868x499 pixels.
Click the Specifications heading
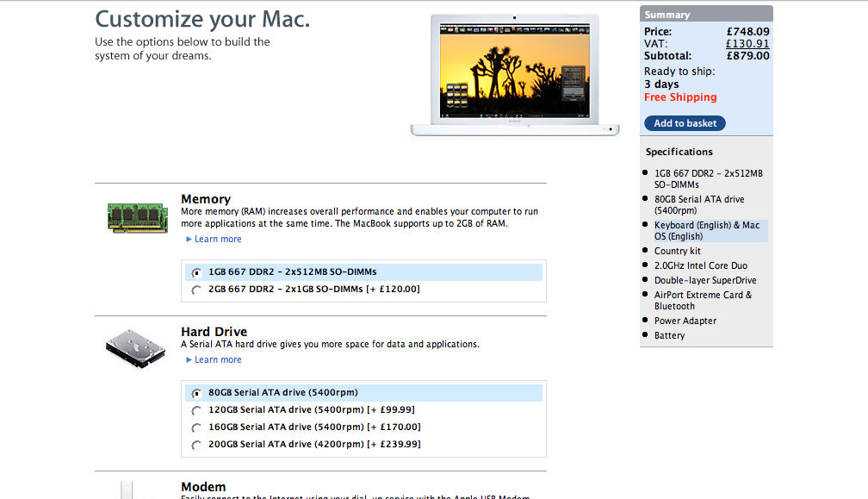click(679, 152)
